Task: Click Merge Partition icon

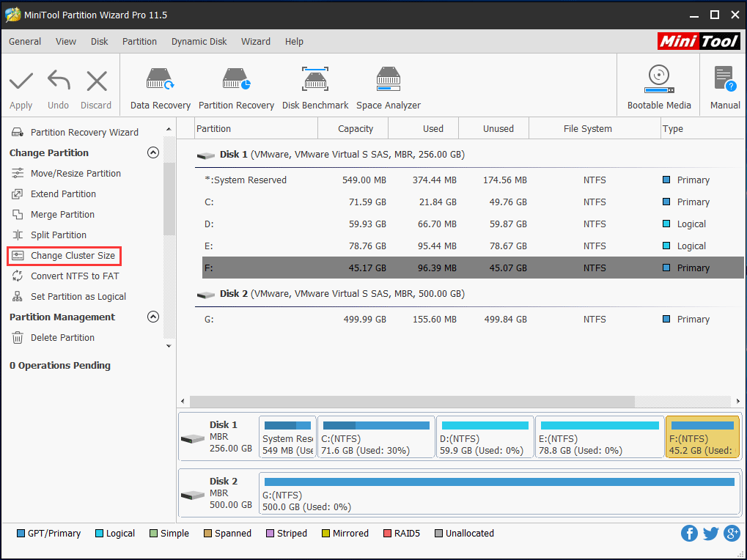Action: coord(18,214)
